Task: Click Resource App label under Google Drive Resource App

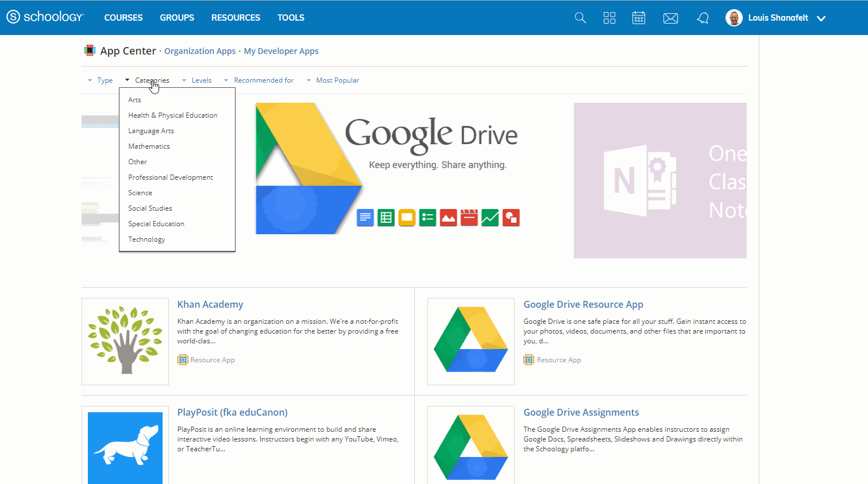Action: (559, 360)
